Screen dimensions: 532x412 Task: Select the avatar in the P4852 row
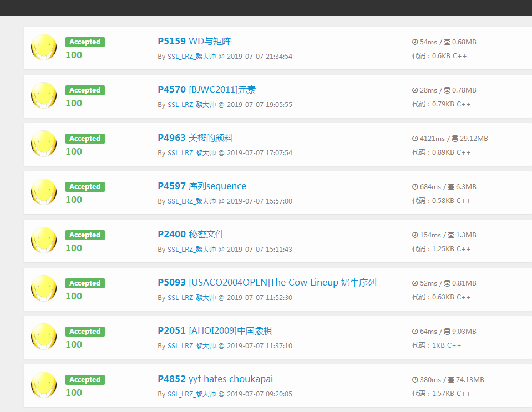click(x=44, y=384)
